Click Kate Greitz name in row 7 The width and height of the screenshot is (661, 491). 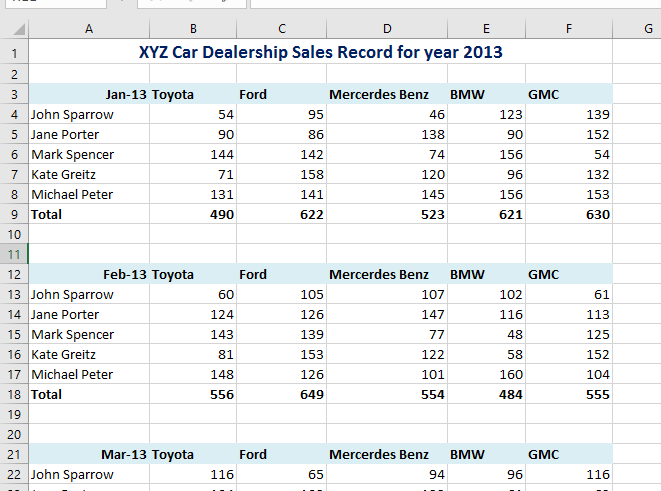(x=64, y=174)
